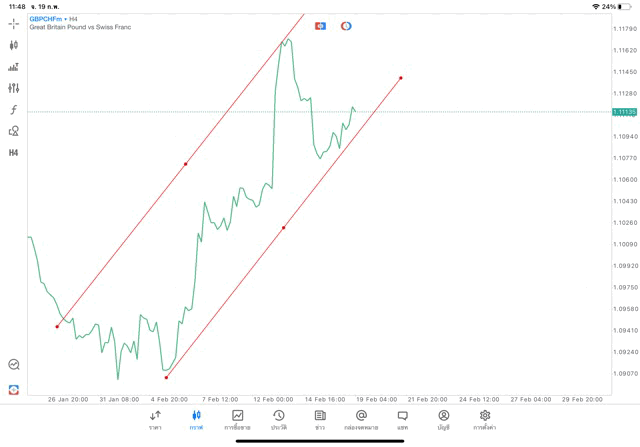Select the upper red trendline anchor point

[186, 164]
